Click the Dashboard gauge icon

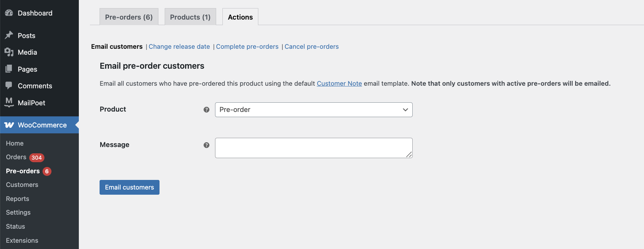point(9,13)
